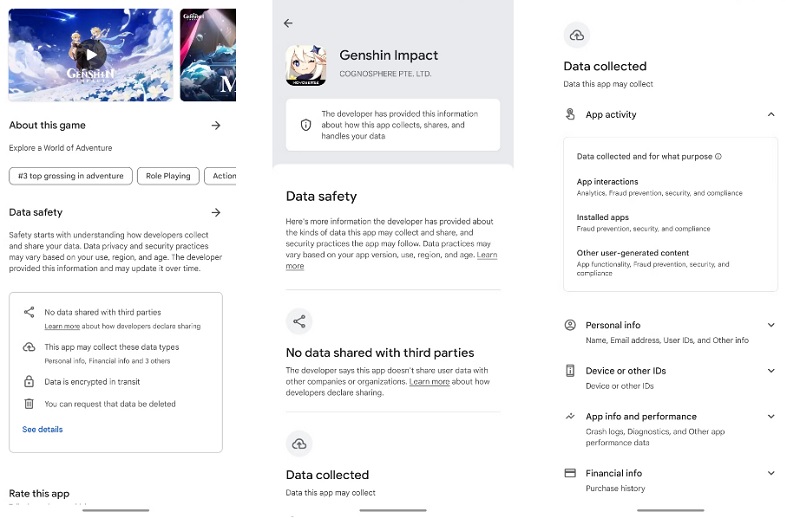Tap the share icon above No data shared
The width and height of the screenshot is (800, 518).
[299, 321]
